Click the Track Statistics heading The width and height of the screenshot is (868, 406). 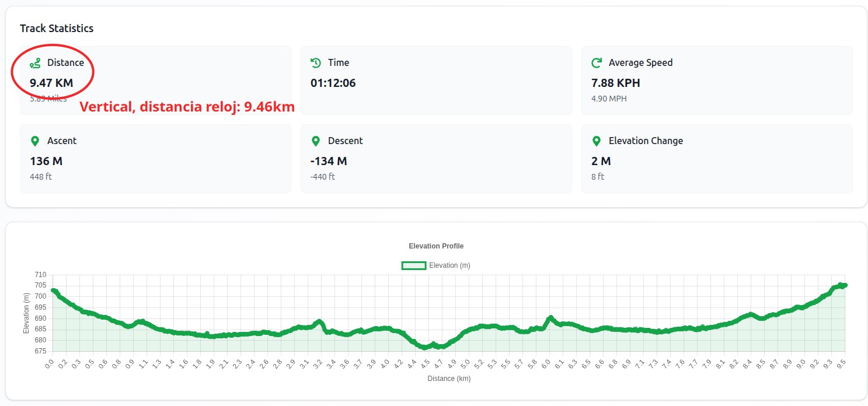(x=57, y=29)
